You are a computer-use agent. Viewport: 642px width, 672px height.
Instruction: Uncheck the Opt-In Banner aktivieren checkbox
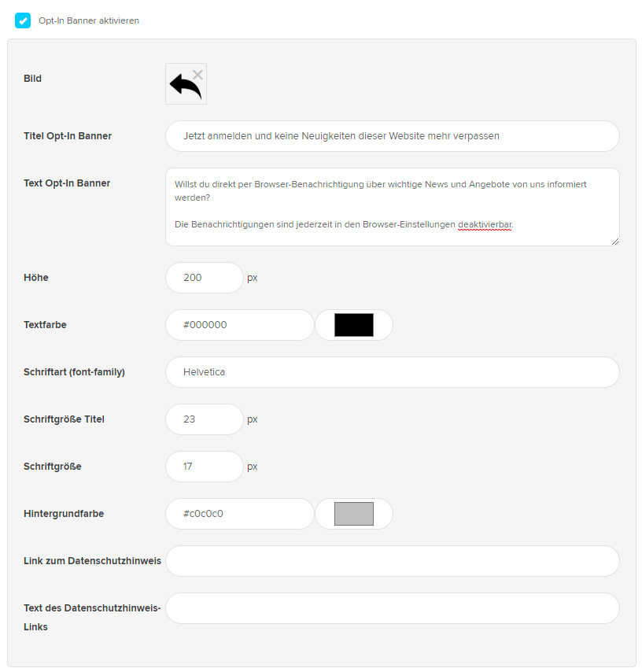tap(23, 20)
